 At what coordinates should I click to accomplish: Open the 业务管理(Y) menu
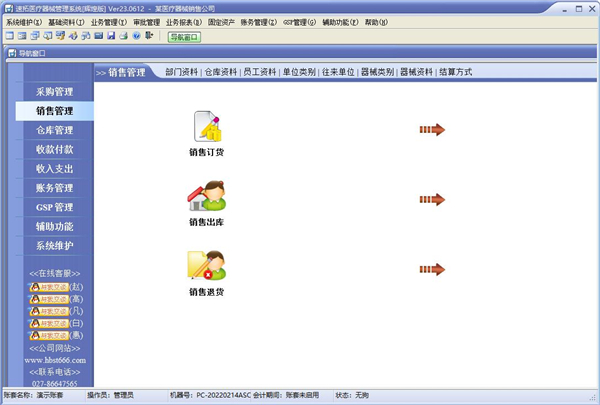click(109, 23)
